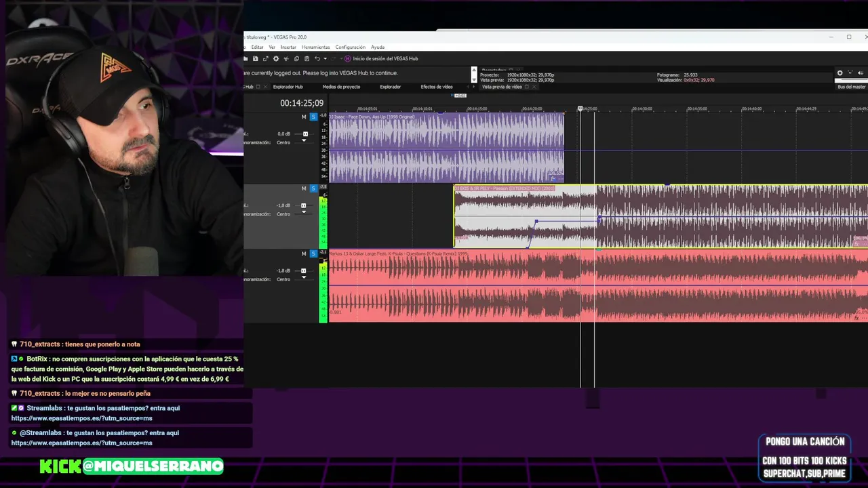Click the purple VEGAS Hub icon
Image resolution: width=868 pixels, height=488 pixels.
click(347, 59)
